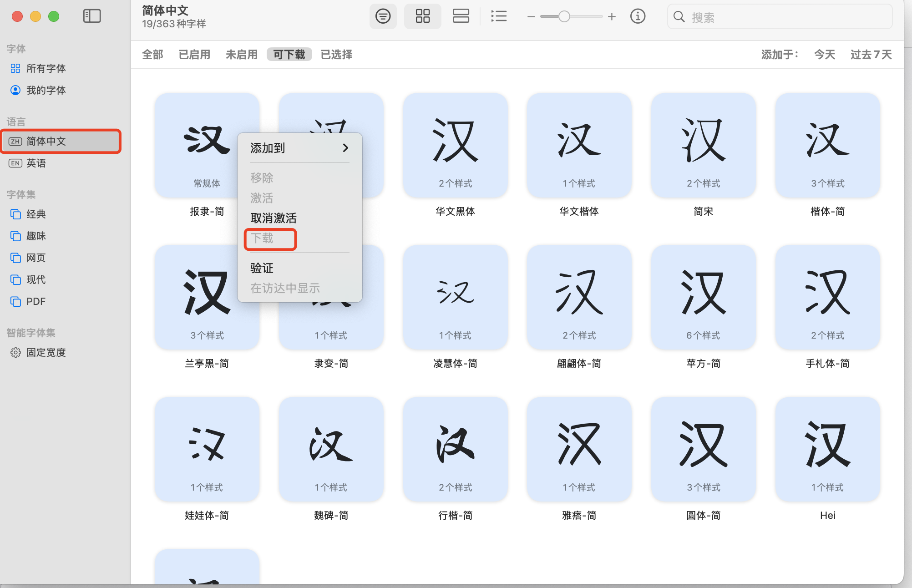Toggle the sidebar visibility icon

[x=92, y=16]
